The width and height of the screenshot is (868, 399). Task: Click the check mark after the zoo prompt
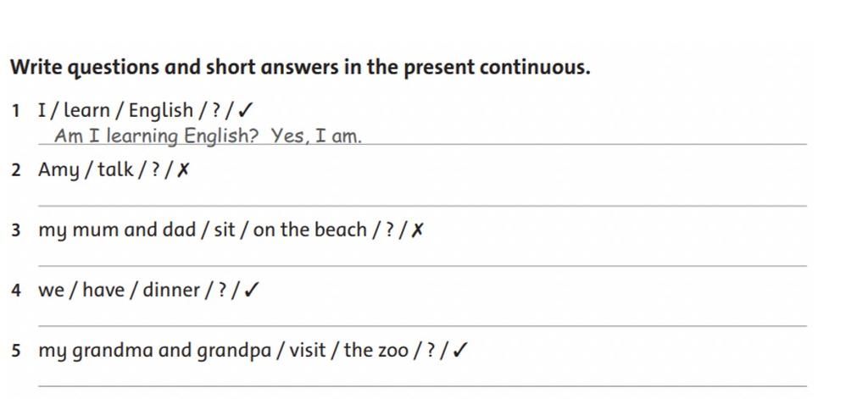pos(460,351)
